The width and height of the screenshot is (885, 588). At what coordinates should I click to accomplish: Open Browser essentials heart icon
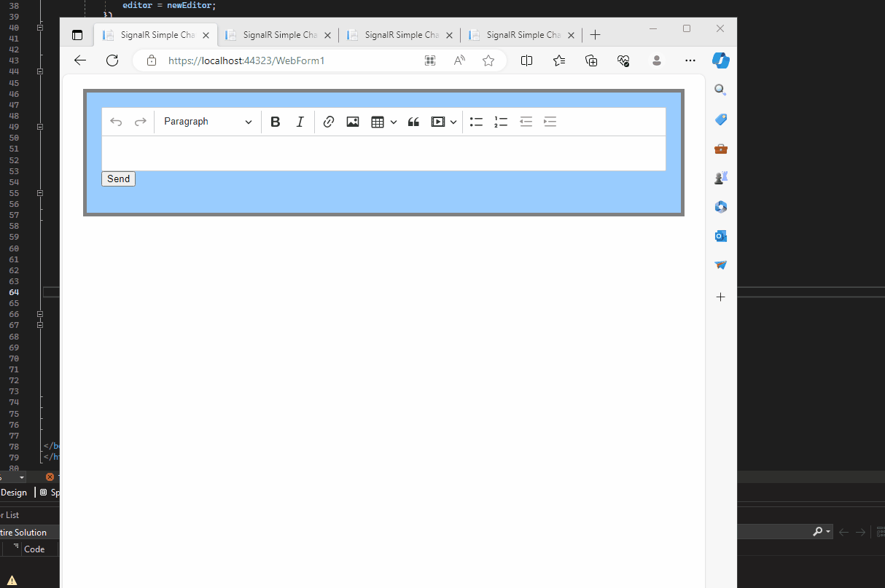click(x=623, y=60)
